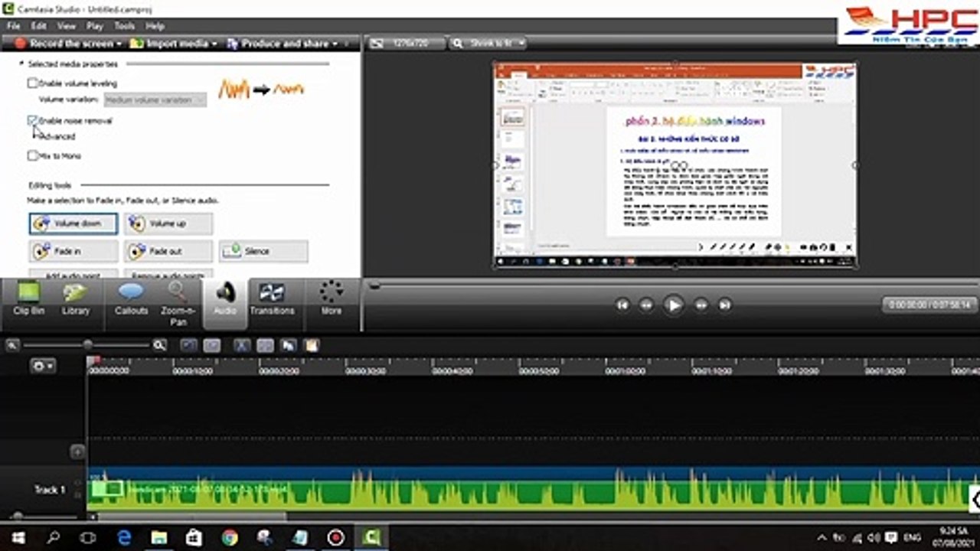Screen dimensions: 980x551
Task: Open the Play menu
Action: (95, 25)
